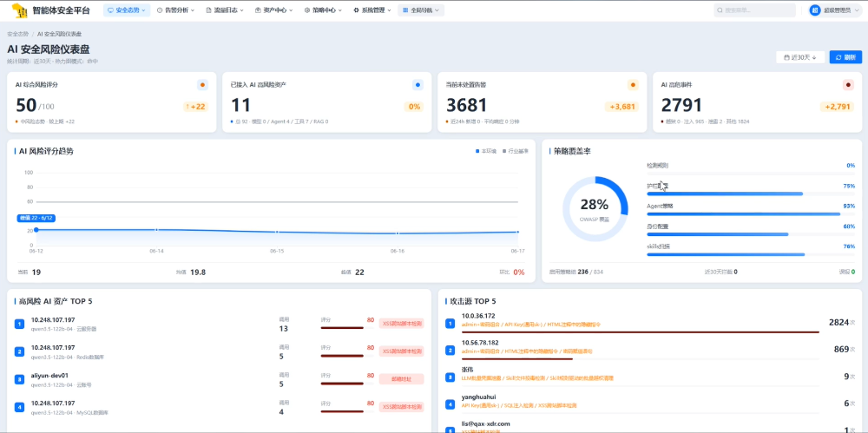Click the +2,791 change badge

[837, 107]
